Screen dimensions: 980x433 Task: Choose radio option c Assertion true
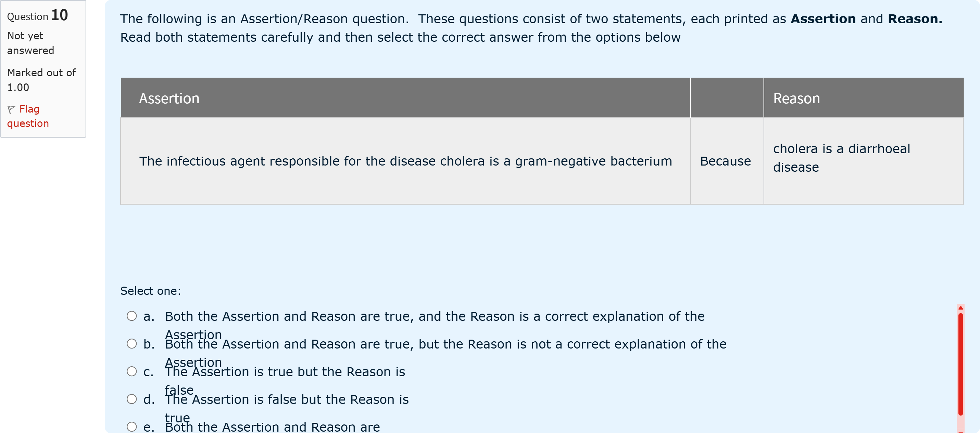coord(131,371)
